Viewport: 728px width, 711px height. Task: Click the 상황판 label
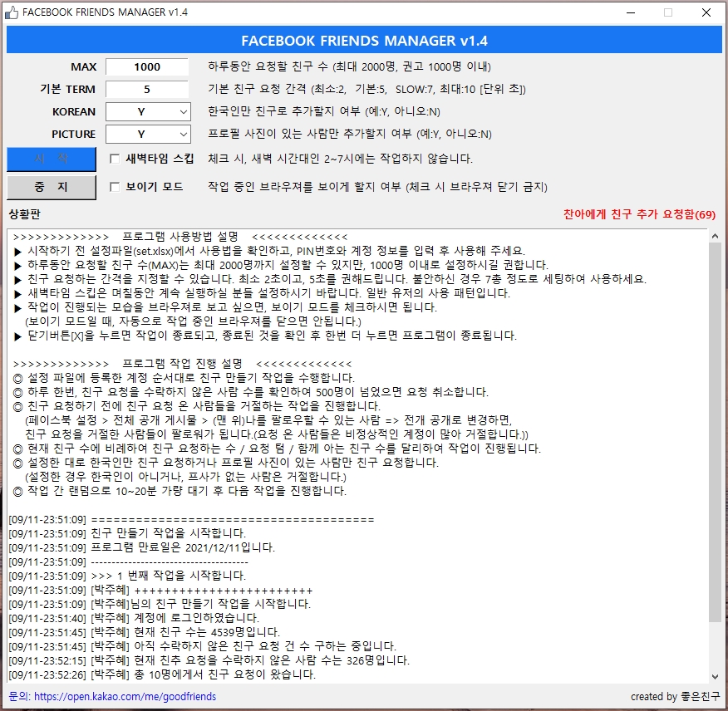(25, 214)
